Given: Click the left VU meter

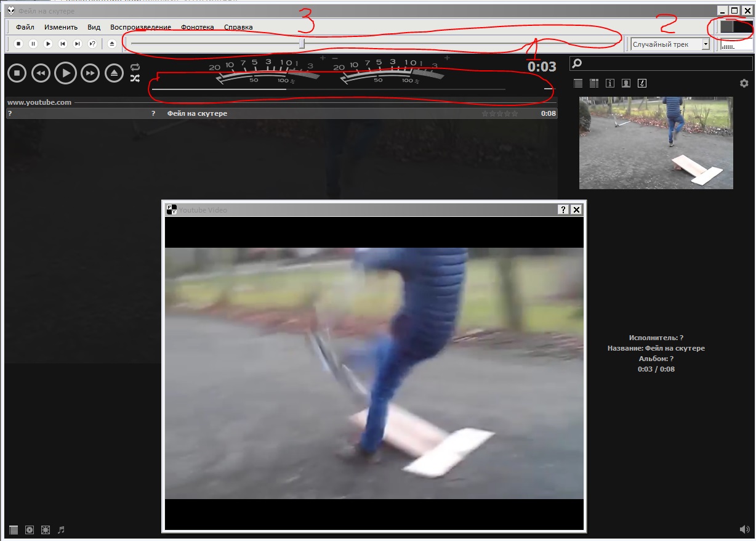Looking at the screenshot, I should 268,72.
